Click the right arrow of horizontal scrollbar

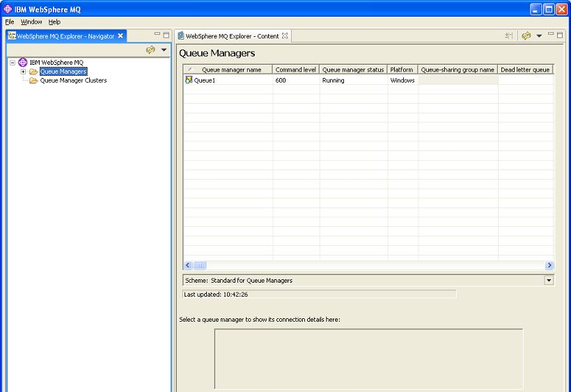point(549,265)
